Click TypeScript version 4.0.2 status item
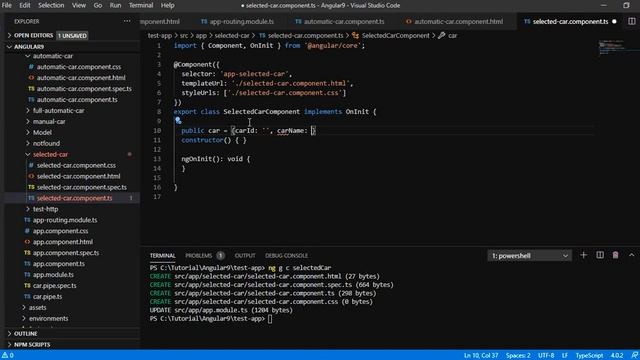640x360 pixels. tap(617, 355)
